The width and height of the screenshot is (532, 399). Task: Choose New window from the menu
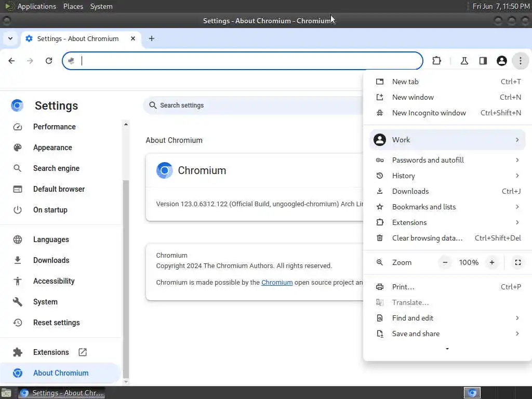(447, 97)
